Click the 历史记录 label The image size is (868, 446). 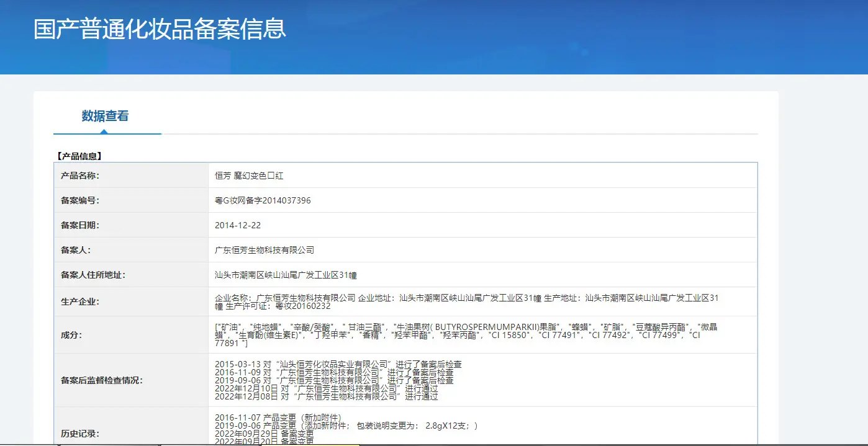[80, 434]
